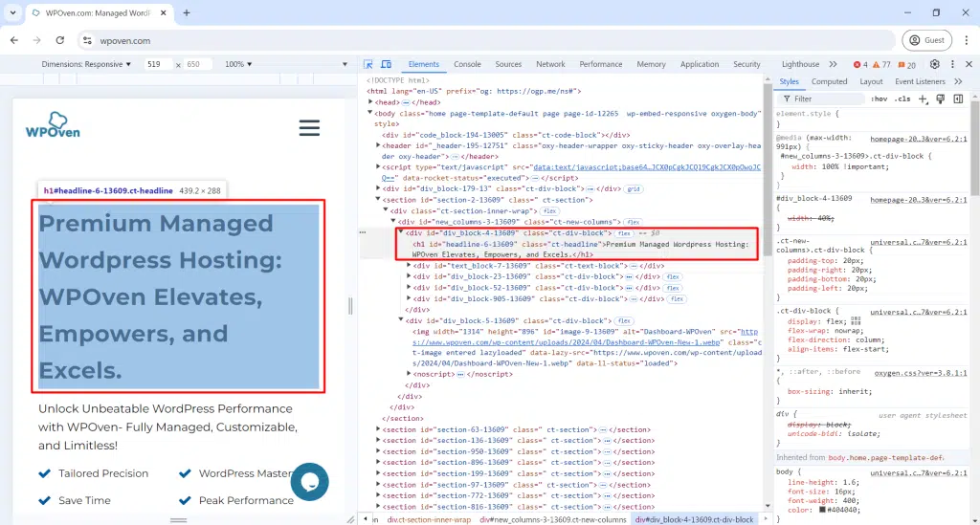Switch to the Console tab
This screenshot has height=525, width=980.
(467, 64)
